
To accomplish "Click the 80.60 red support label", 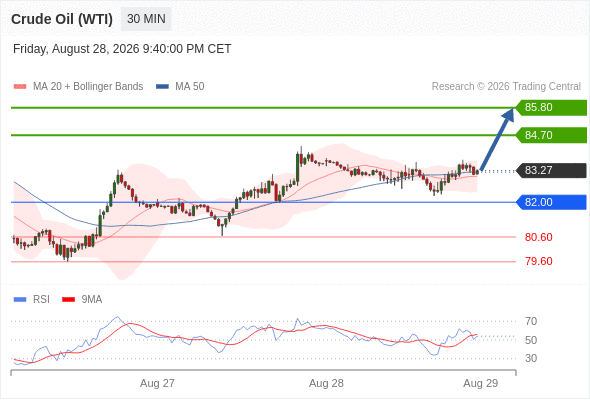I will point(538,237).
